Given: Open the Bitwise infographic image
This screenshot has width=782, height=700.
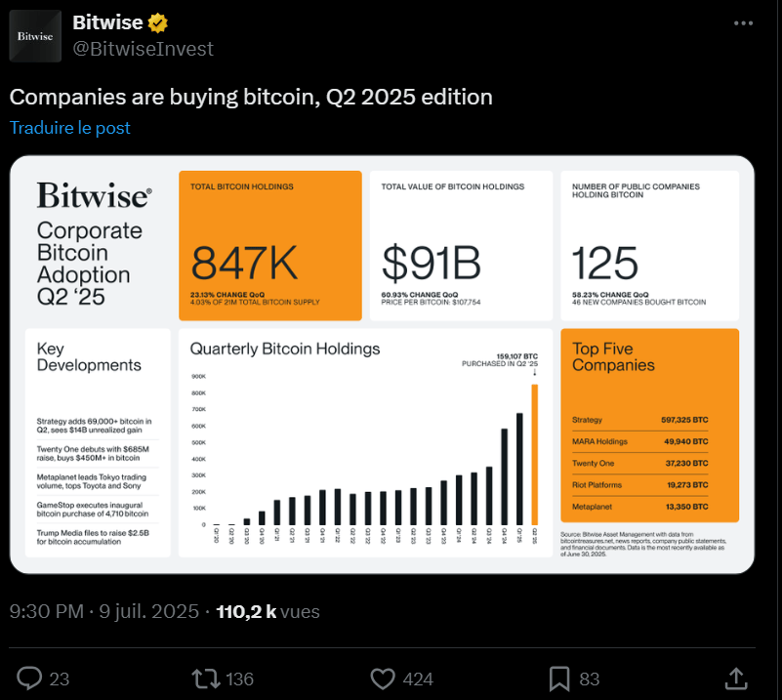Looking at the screenshot, I should [382, 364].
